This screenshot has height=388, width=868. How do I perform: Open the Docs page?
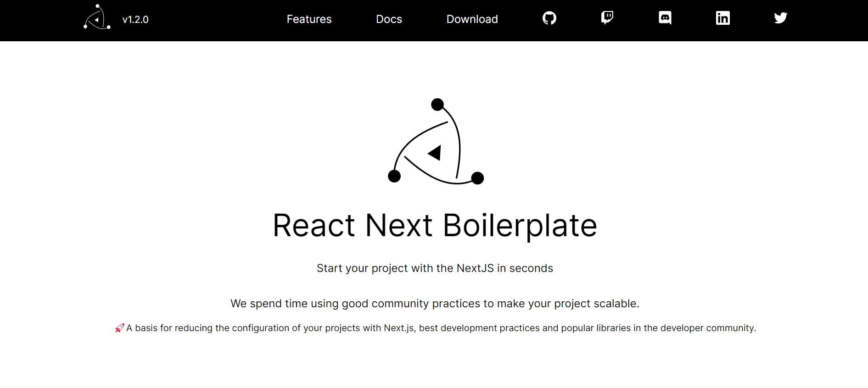click(389, 19)
